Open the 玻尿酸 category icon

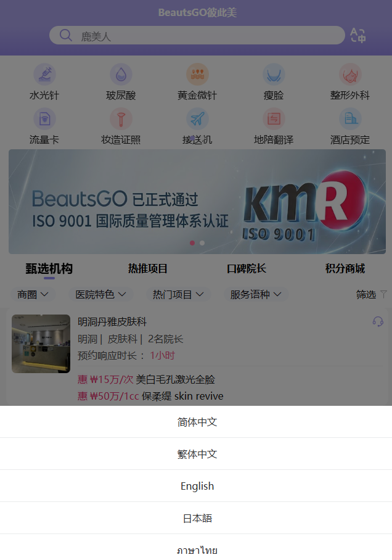click(121, 74)
